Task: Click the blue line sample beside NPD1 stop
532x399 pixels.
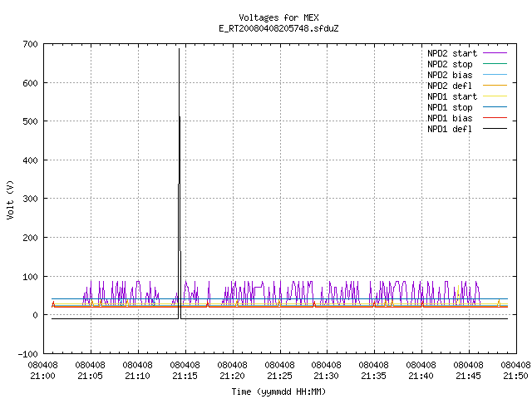Action: [495, 107]
